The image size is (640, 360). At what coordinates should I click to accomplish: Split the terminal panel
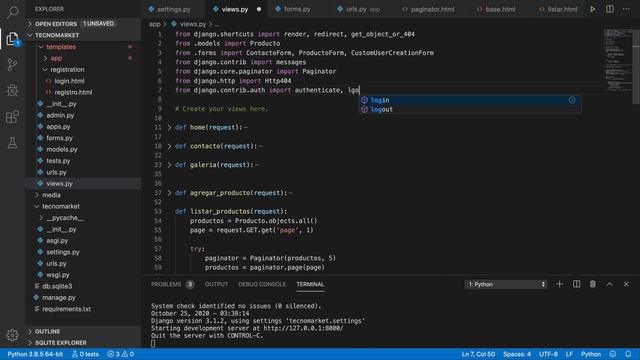pyautogui.click(x=576, y=284)
